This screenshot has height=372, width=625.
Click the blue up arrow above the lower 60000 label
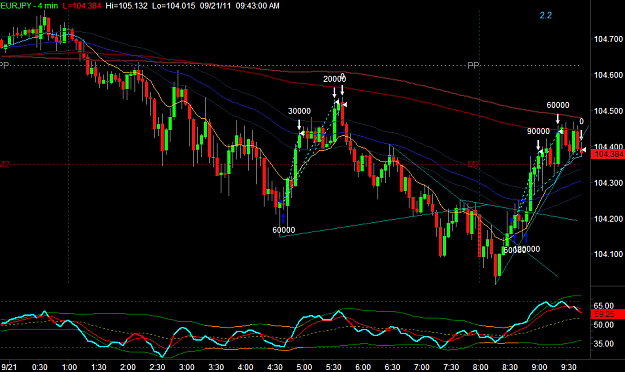(x=283, y=219)
